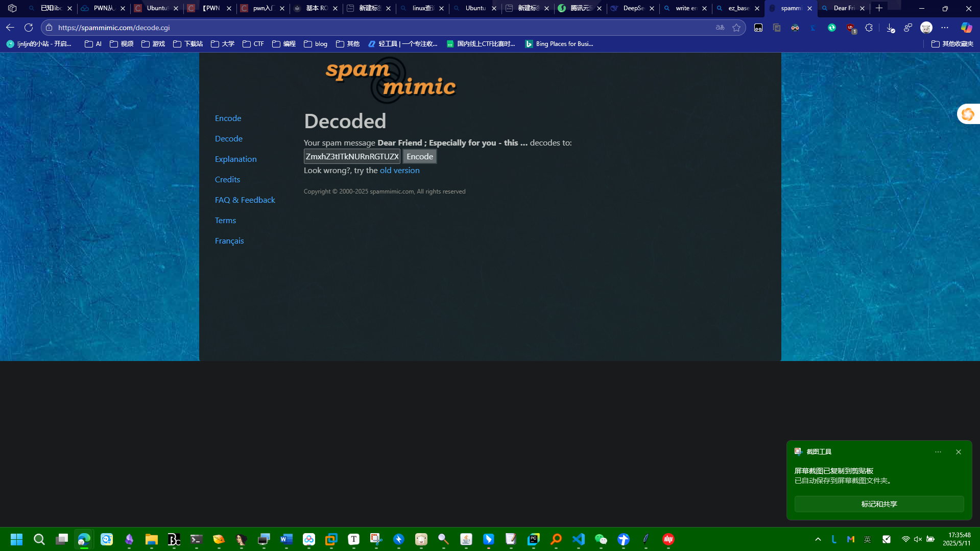This screenshot has width=980, height=551.
Task: Launch Visual Studio Code from the taskbar
Action: (x=579, y=539)
